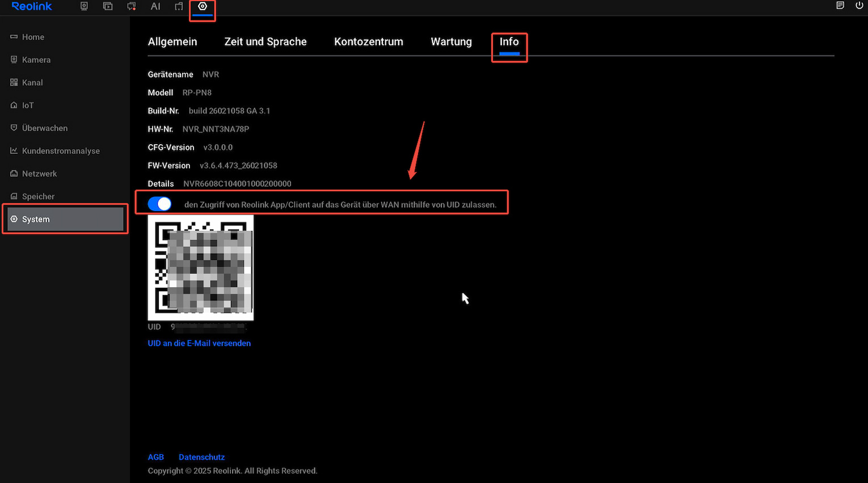Click the Reolink logo
Viewport: 868px width, 483px height.
click(x=32, y=6)
